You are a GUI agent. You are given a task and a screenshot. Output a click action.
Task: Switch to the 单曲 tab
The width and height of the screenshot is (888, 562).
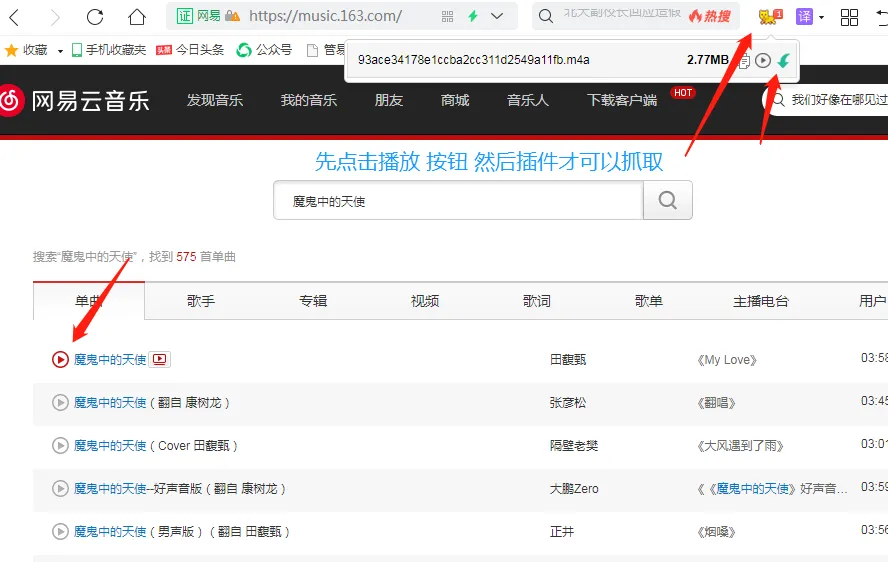pyautogui.click(x=89, y=301)
